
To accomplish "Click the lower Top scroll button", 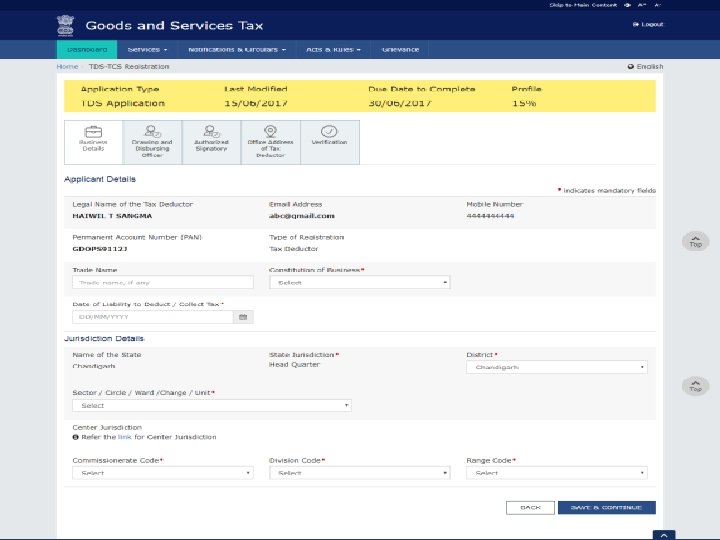I will pos(696,386).
